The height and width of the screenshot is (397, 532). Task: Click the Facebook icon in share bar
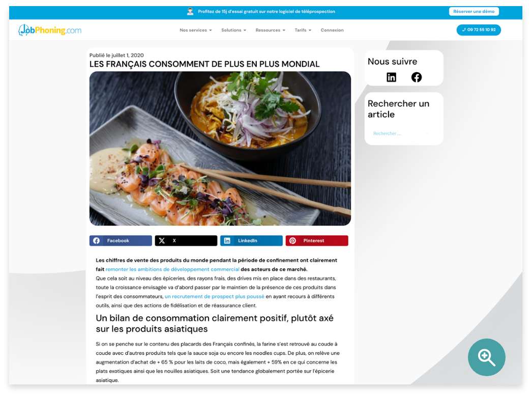[96, 240]
